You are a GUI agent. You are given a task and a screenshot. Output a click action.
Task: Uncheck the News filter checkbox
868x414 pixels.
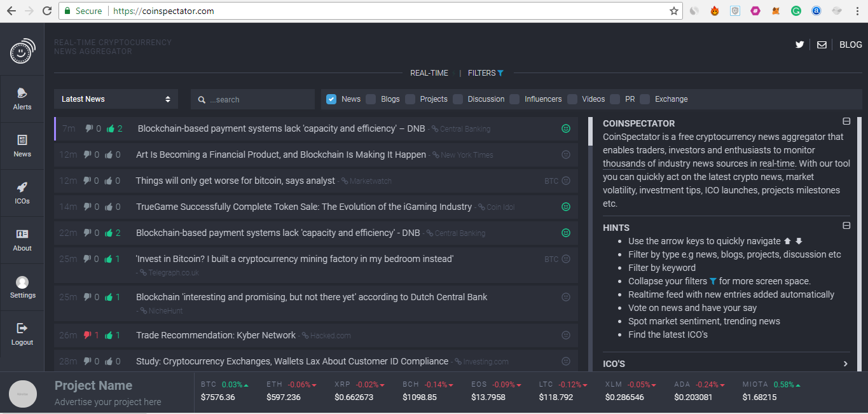tap(331, 99)
